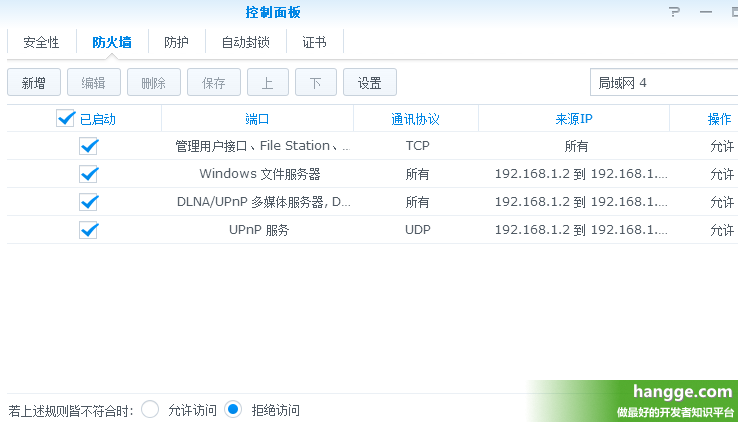Toggle the 已启动 header checkbox
The width and height of the screenshot is (738, 422).
65,118
